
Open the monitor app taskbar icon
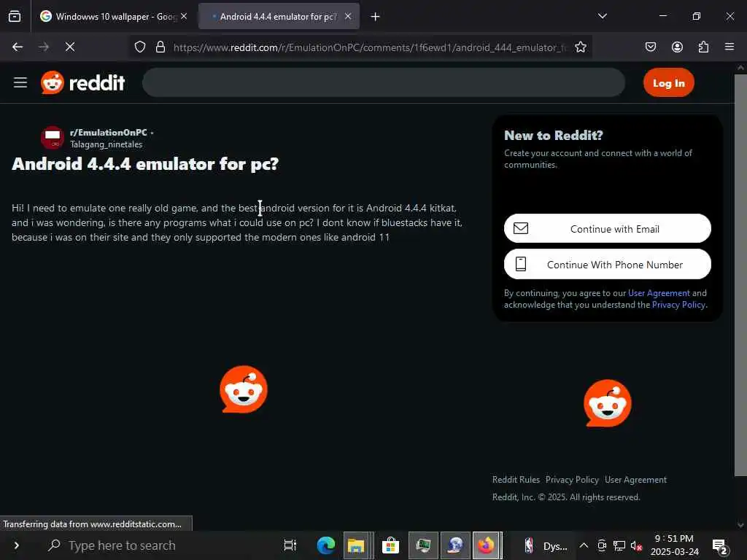pos(423,545)
